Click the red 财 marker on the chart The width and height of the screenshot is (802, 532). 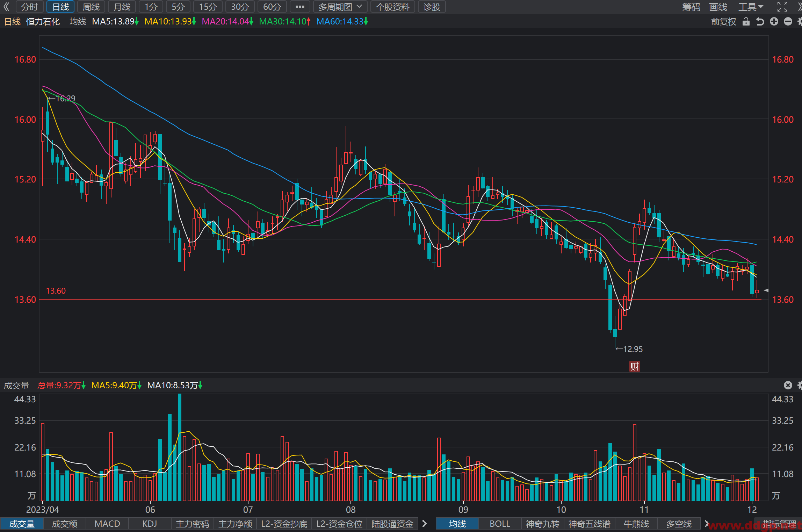coord(635,366)
